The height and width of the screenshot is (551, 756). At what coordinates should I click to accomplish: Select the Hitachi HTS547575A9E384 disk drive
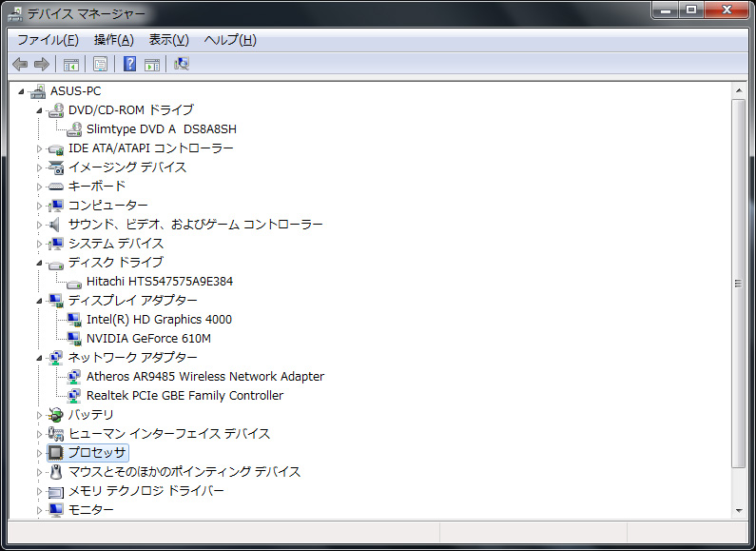159,281
